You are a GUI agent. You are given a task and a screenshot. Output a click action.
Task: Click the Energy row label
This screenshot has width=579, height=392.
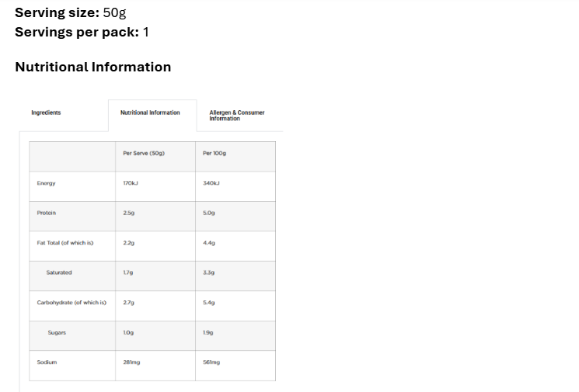tap(46, 183)
